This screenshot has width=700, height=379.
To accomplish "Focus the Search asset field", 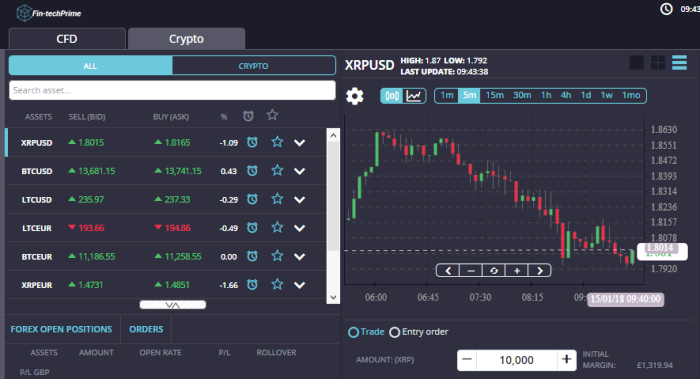I will [172, 90].
